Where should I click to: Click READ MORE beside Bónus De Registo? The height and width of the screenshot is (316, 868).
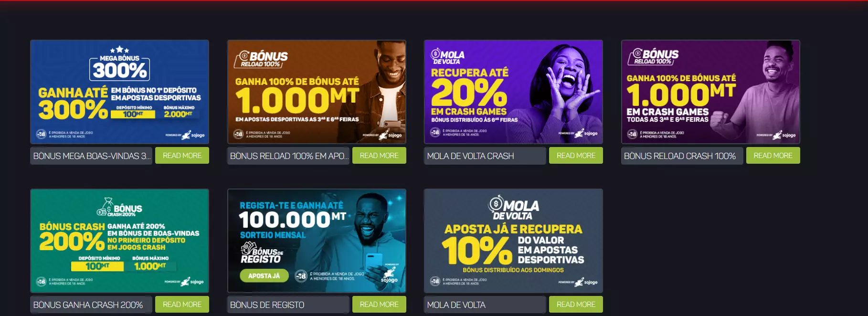coord(379,305)
